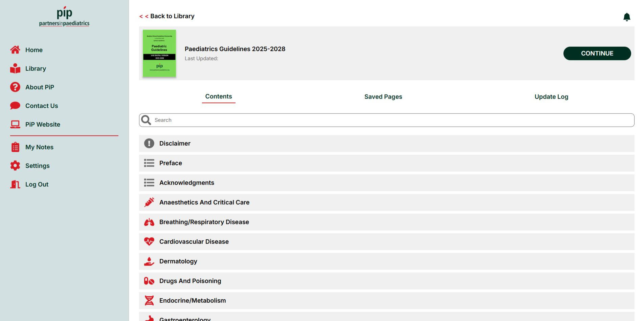Select the Contact Us speech bubble icon
The image size is (644, 321).
pyautogui.click(x=15, y=106)
